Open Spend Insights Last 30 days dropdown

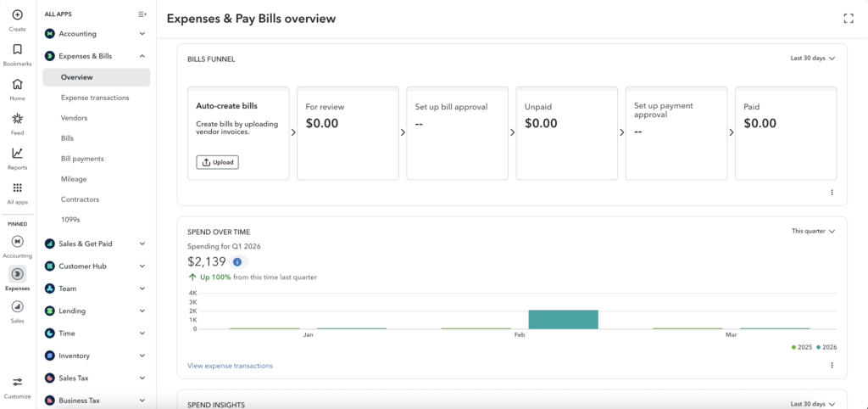(812, 404)
